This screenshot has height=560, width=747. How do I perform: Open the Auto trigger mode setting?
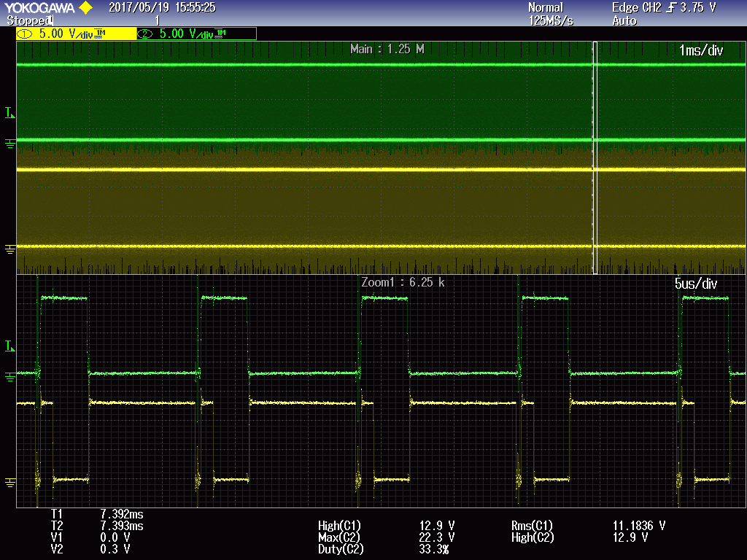click(x=624, y=20)
